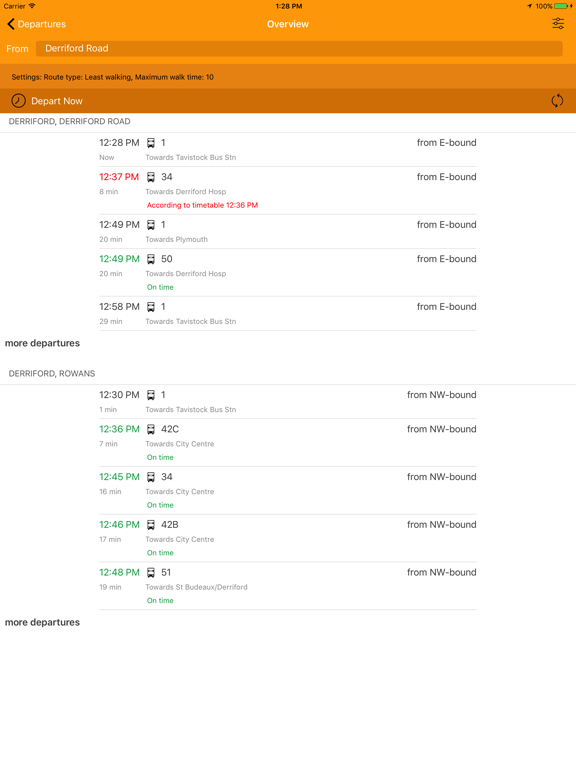Select 'from NW-bound' on route 51 row
This screenshot has width=576, height=768.
tap(442, 572)
